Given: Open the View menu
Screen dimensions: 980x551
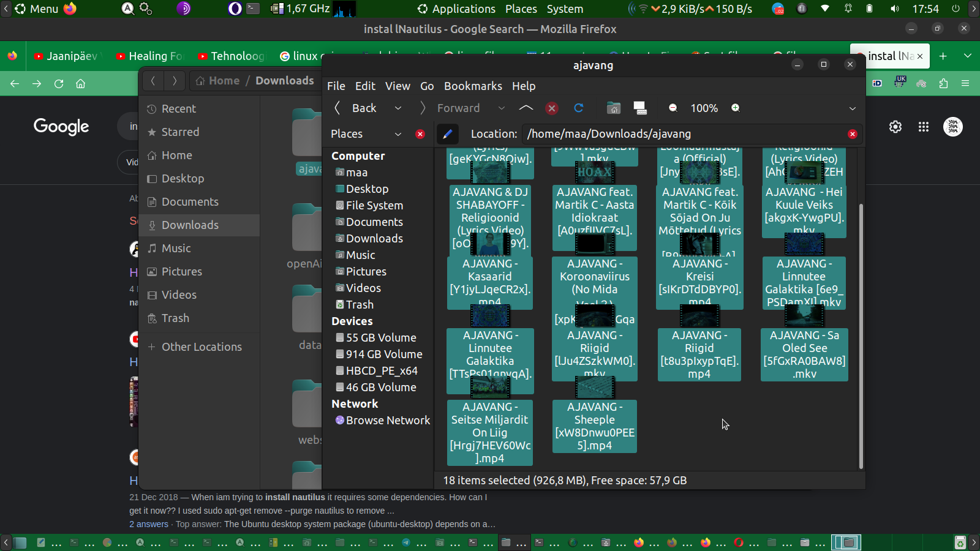Looking at the screenshot, I should pos(398,86).
